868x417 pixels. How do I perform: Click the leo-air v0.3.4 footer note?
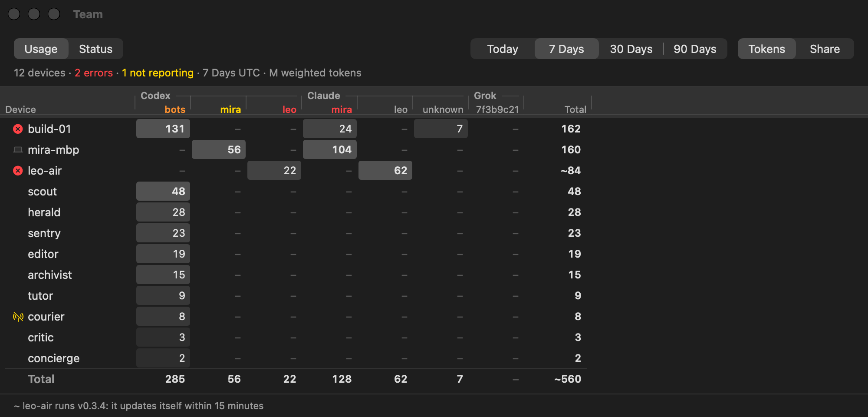(x=138, y=406)
